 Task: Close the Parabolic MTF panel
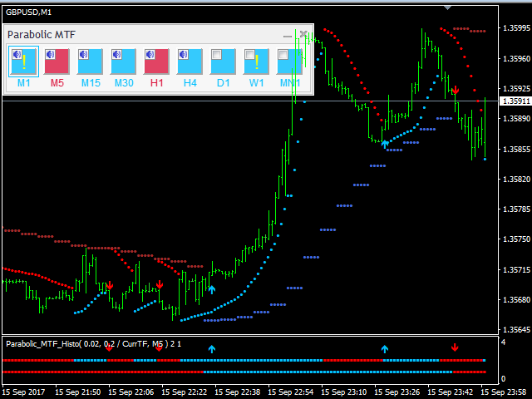303,34
